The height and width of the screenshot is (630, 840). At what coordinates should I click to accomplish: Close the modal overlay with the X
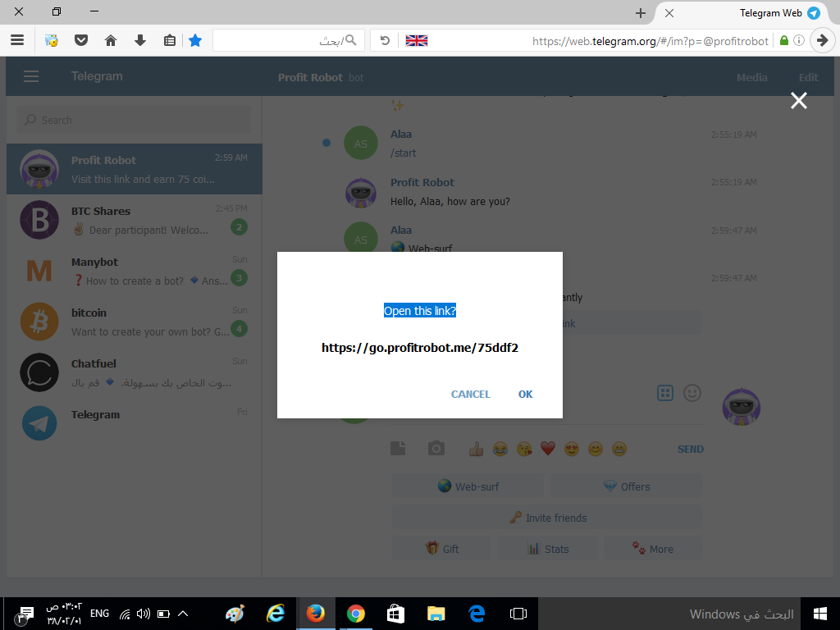pos(799,100)
